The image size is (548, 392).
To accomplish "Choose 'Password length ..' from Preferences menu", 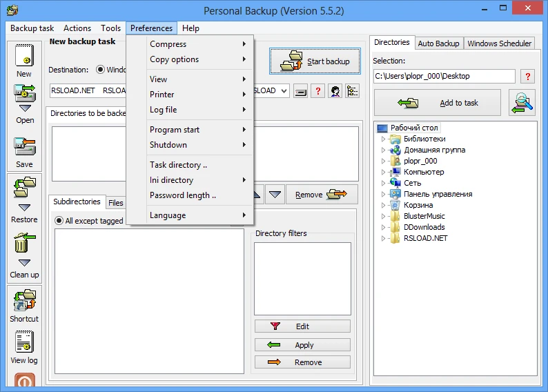I will 183,195.
